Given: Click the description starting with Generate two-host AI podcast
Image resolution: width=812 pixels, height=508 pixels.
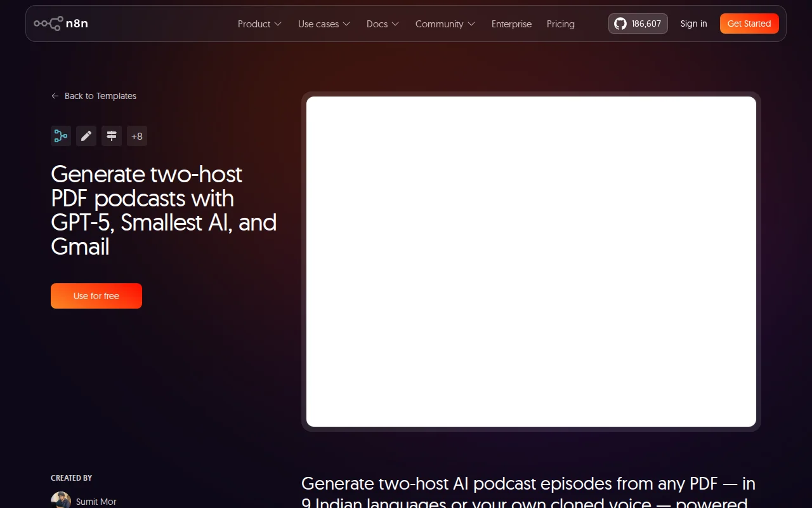Looking at the screenshot, I should pos(528,491).
